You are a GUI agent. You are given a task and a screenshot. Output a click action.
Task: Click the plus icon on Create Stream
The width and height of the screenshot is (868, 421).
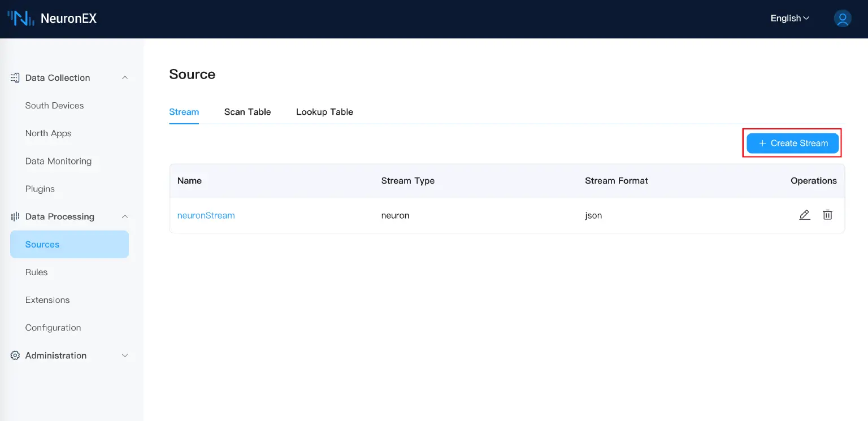(762, 143)
